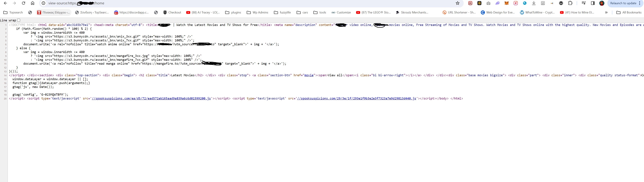Open the plugins bookmark folder
Screen dimensions: 644x182
(x=233, y=12)
